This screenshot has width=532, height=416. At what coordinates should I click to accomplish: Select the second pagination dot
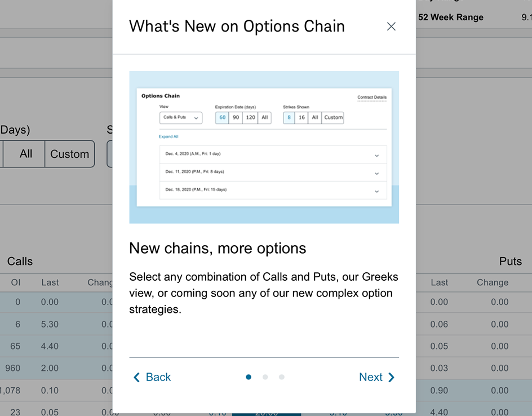(x=265, y=377)
